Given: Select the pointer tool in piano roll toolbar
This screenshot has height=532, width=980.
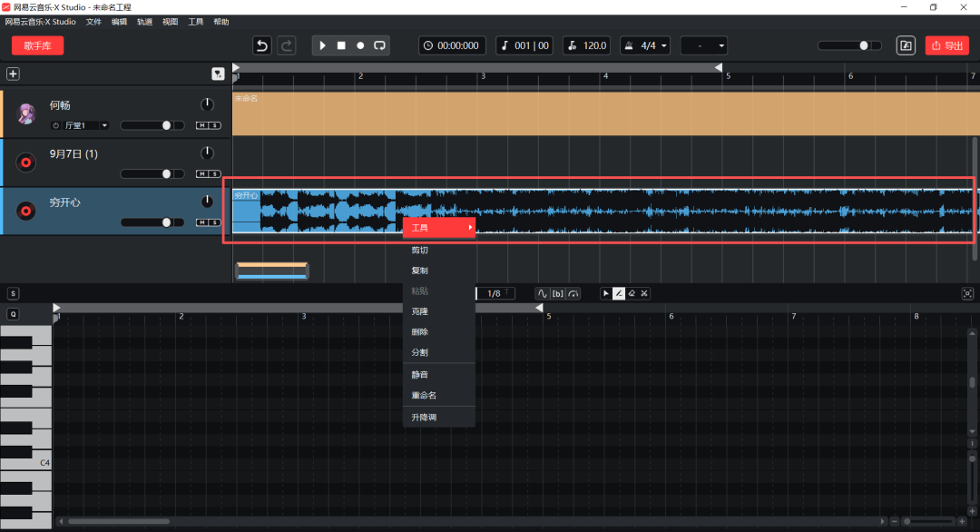Looking at the screenshot, I should pos(606,293).
